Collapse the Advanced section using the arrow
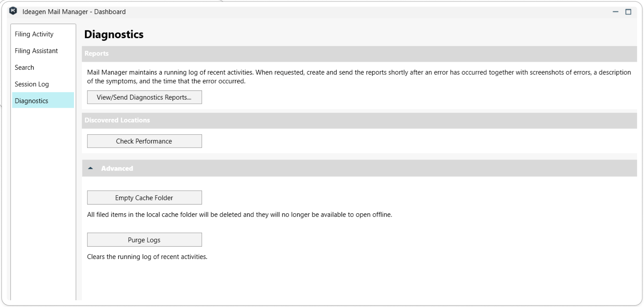644x307 pixels. (x=90, y=168)
